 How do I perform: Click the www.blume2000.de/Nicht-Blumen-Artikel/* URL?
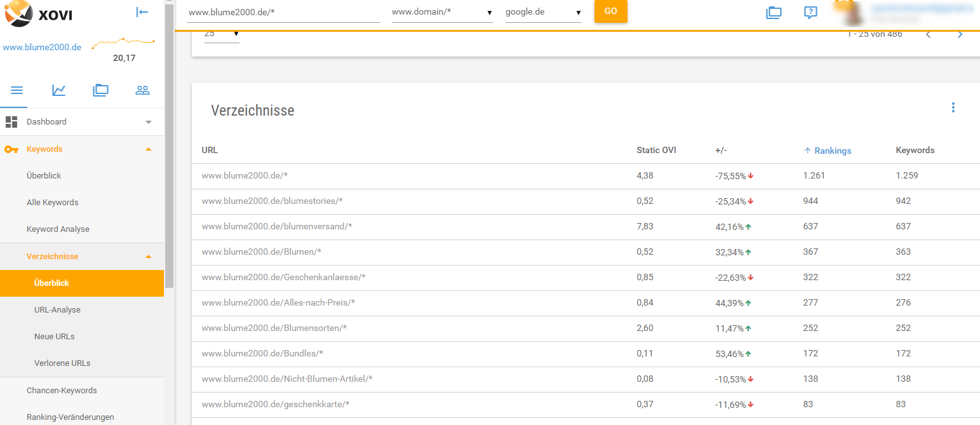click(287, 379)
